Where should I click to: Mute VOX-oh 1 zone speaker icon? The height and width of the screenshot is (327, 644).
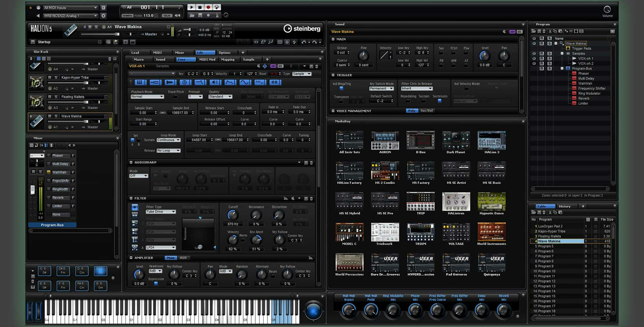(x=259, y=66)
